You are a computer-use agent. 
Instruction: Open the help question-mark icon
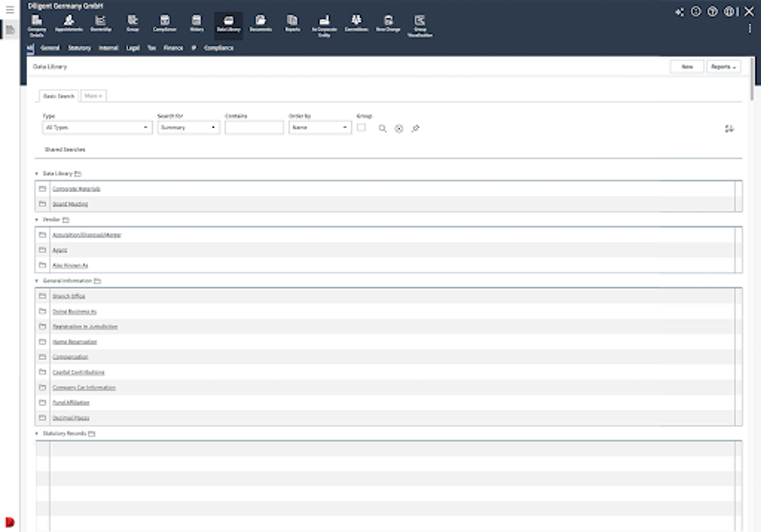(x=712, y=12)
